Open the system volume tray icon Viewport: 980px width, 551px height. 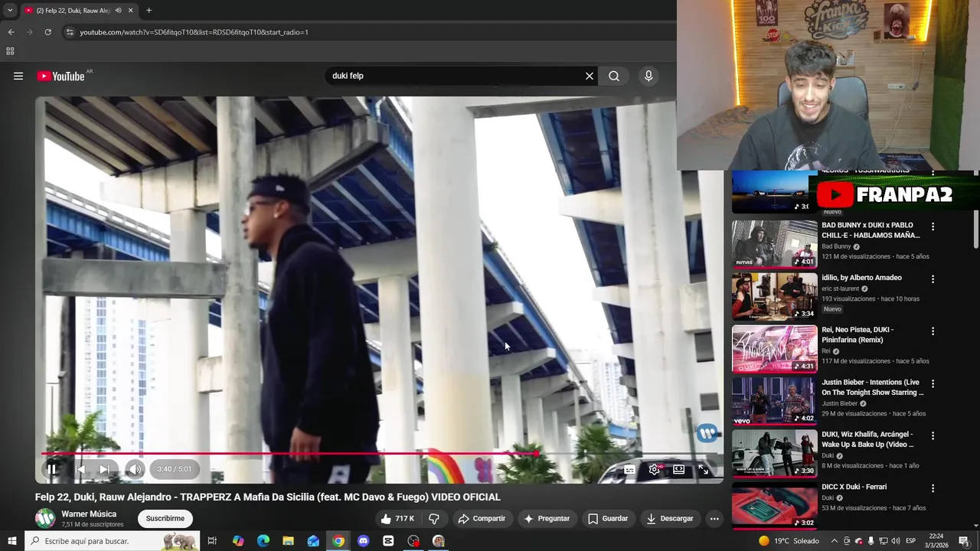(897, 541)
